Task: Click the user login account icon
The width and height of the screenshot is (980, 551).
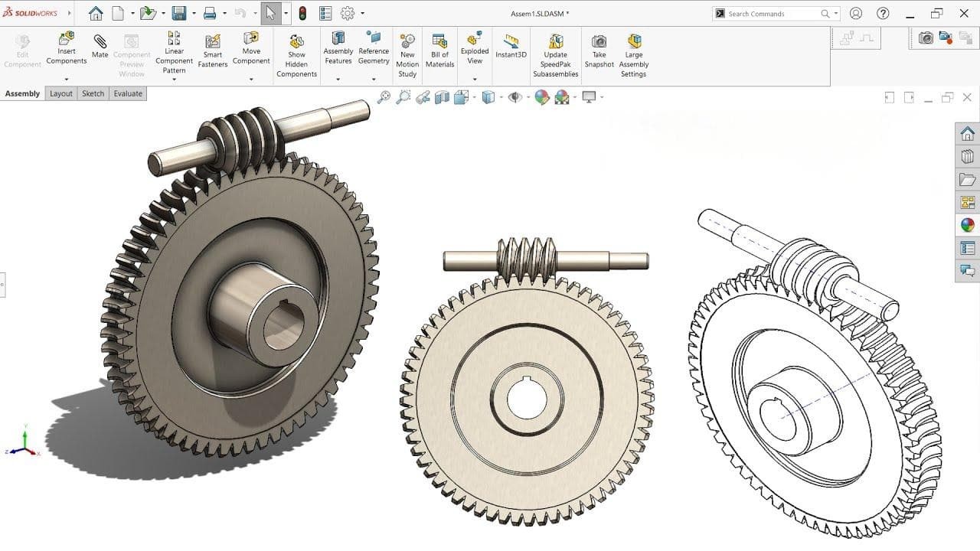Action: tap(856, 13)
